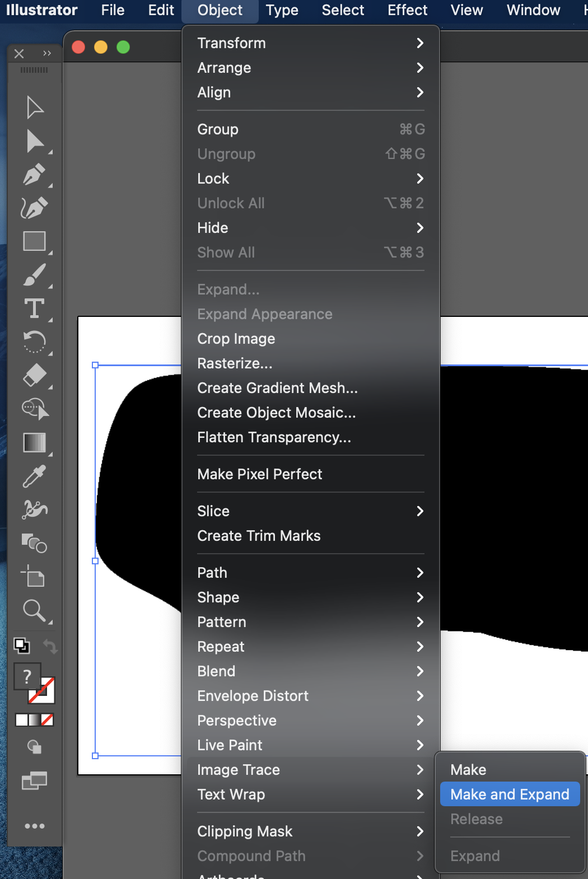Select the Direct Selection tool

pyautogui.click(x=34, y=142)
